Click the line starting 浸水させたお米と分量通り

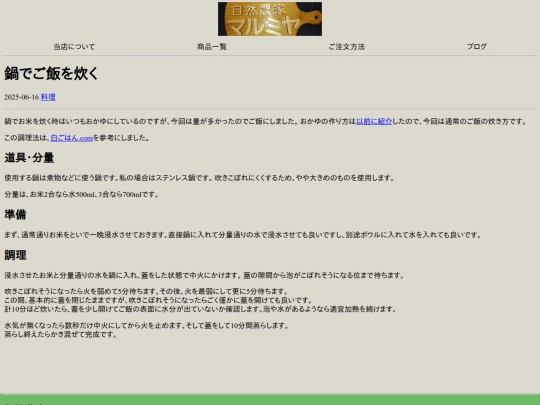point(204,276)
